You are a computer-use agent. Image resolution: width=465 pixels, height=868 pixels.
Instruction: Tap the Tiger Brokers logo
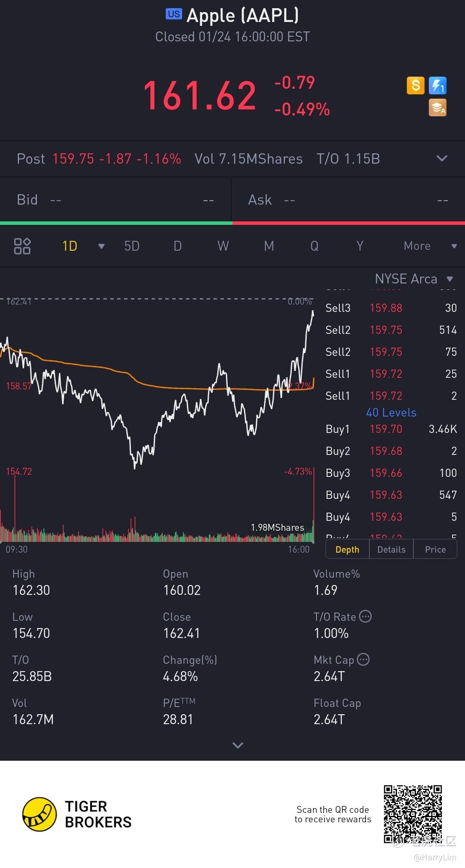[x=77, y=814]
